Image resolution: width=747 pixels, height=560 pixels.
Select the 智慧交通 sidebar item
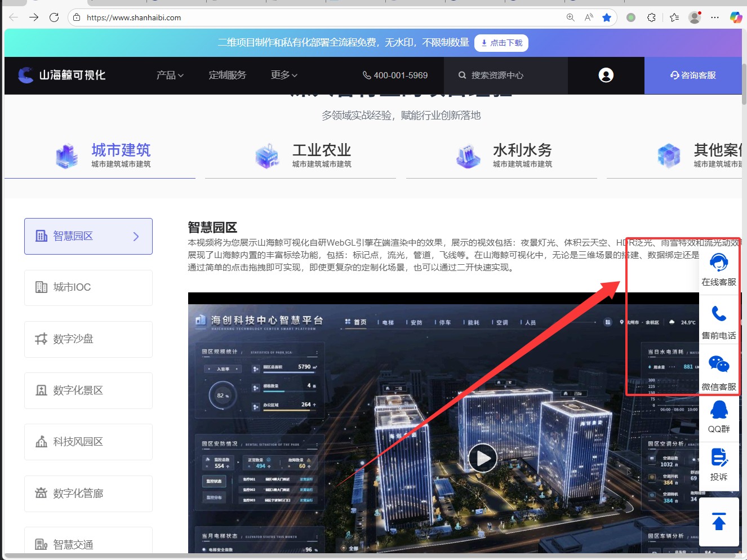coord(88,540)
